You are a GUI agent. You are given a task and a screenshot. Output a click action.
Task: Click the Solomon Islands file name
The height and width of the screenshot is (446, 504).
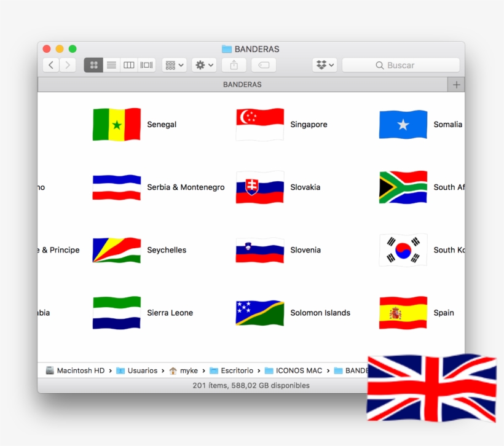click(x=320, y=313)
